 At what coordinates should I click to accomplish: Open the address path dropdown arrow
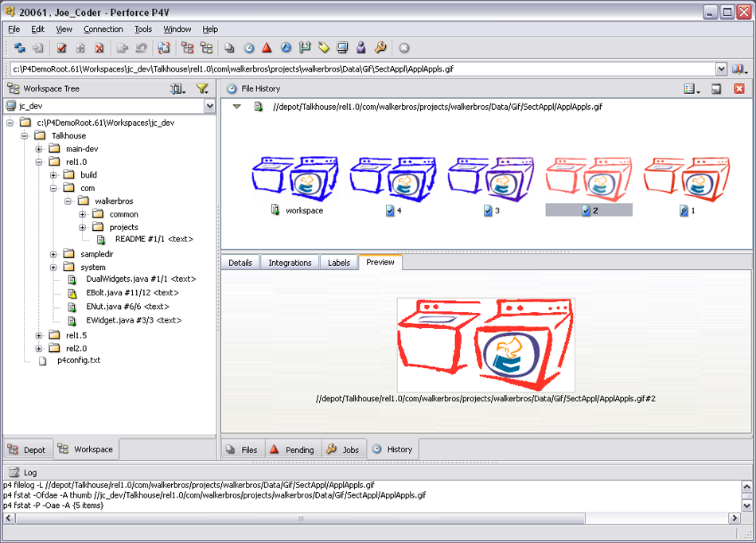[720, 69]
